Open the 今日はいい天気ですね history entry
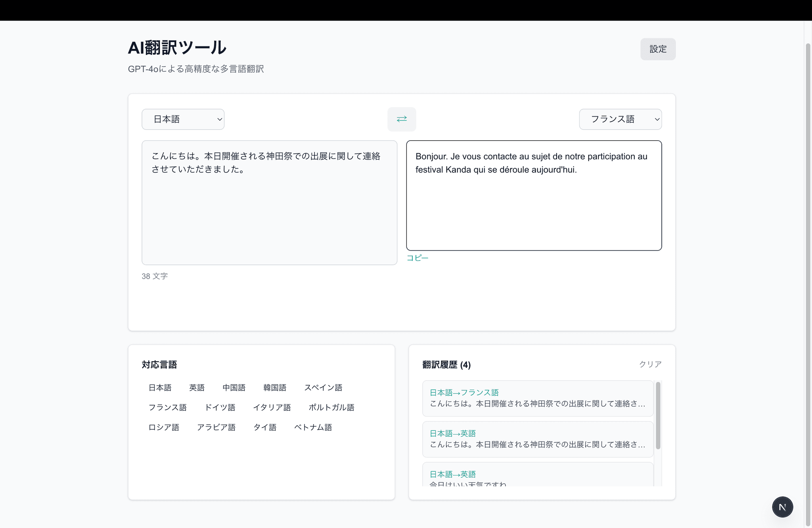812x528 pixels. (x=538, y=478)
